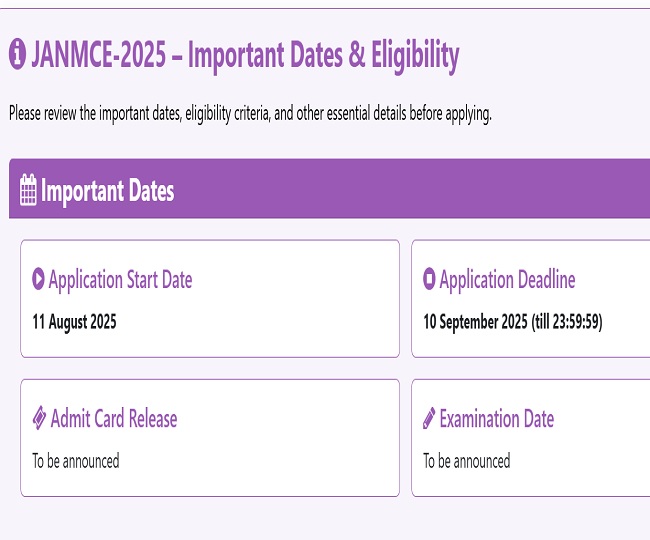Screen dimensions: 650x540
Task: Click the intro paragraph about reviewing important dates
Action: coord(250,113)
